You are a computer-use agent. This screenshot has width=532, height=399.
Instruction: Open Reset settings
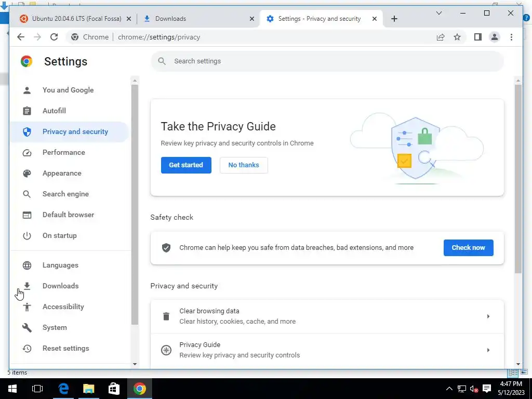[70, 348]
